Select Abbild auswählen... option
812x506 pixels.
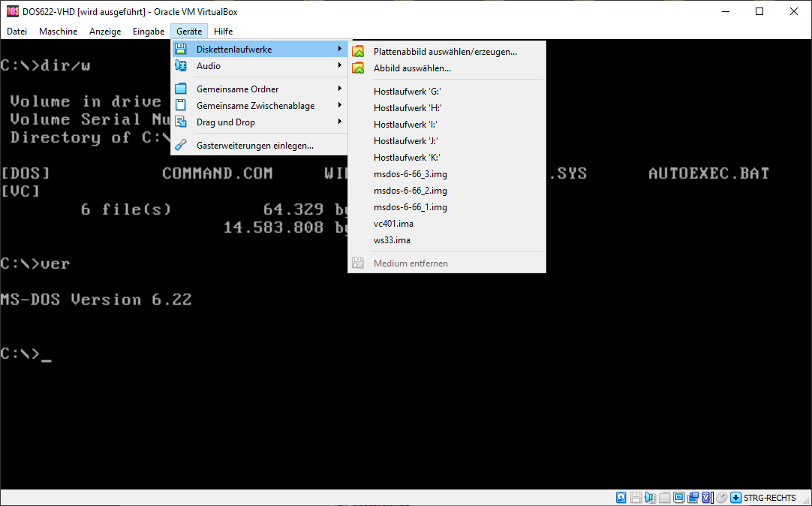[x=447, y=68]
